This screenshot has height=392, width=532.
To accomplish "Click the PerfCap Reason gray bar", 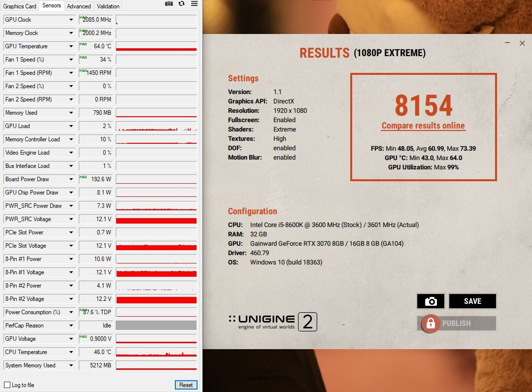I will [156, 326].
